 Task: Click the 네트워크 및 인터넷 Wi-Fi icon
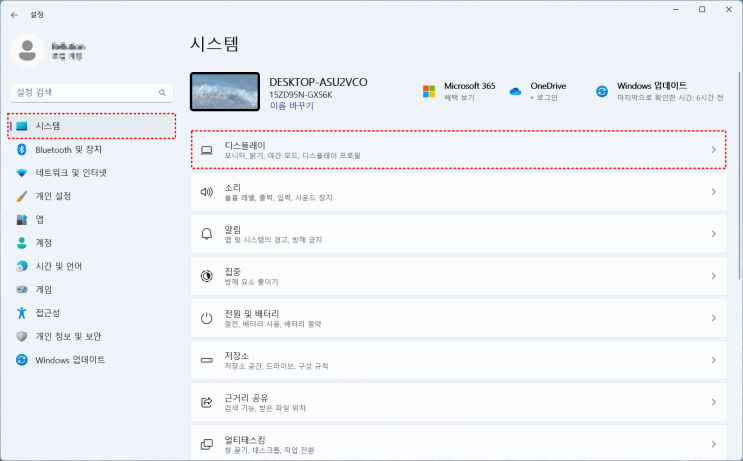22,173
